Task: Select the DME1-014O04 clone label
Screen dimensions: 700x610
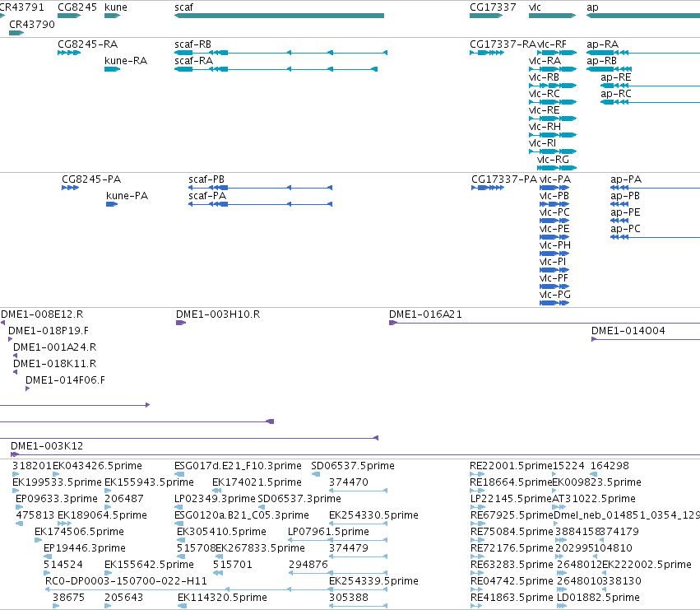Action: 628,331
